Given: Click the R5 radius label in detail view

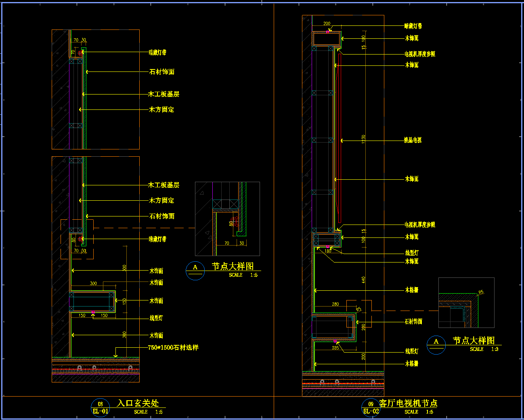Looking at the screenshot, I should point(481,292).
